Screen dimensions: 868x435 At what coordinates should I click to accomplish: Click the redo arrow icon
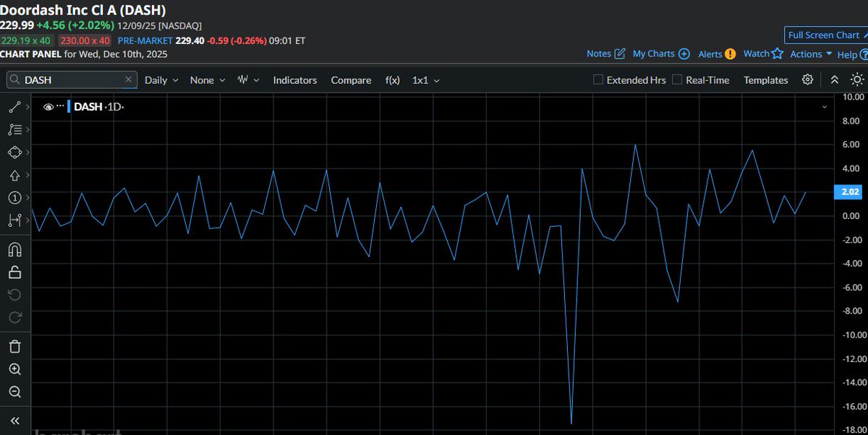(14, 317)
